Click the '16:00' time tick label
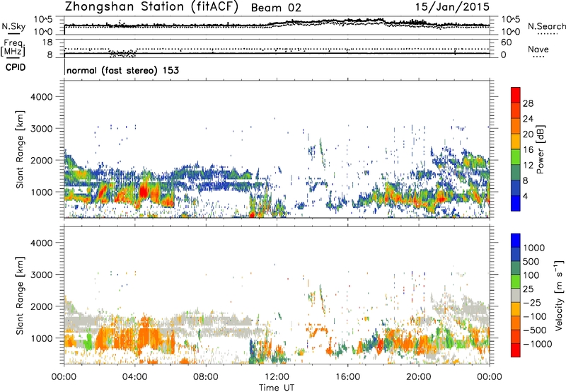Screen dimensions: 566x392 point(347,377)
